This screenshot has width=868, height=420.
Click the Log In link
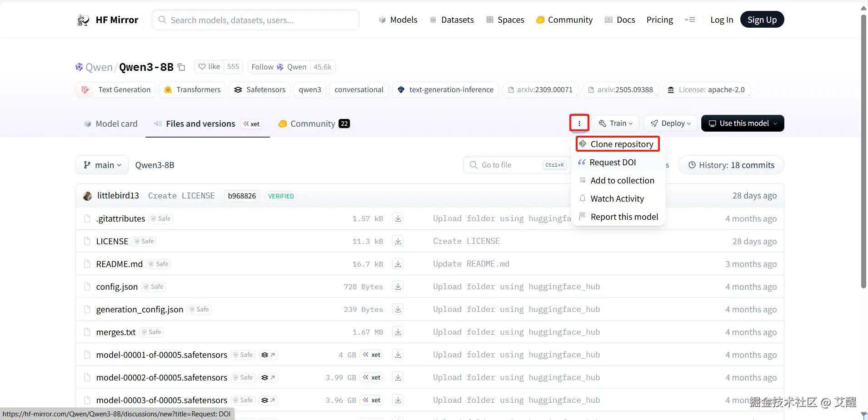(x=722, y=20)
